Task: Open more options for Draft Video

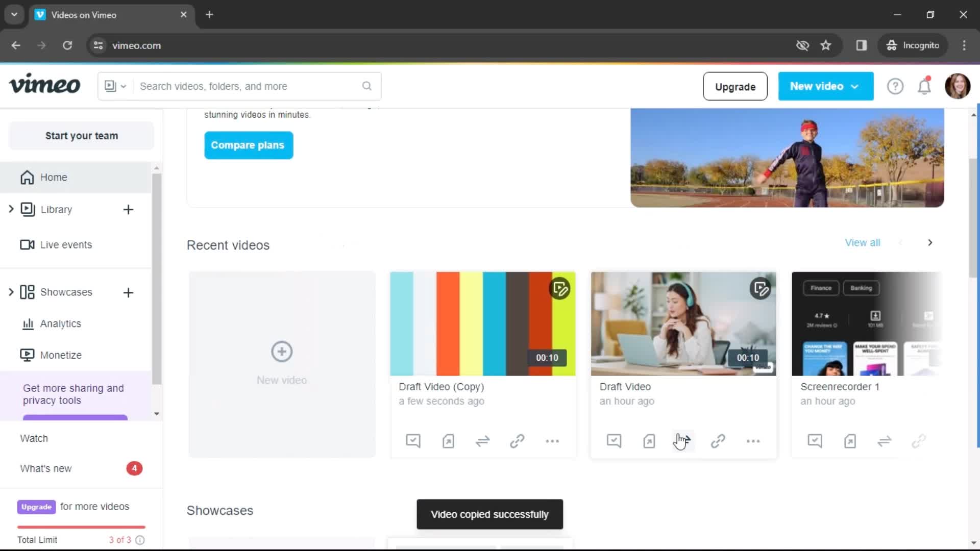Action: pyautogui.click(x=753, y=441)
